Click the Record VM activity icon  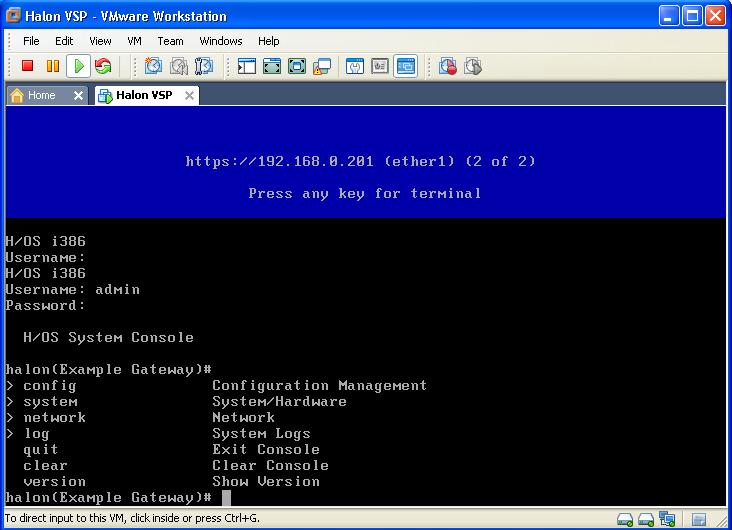(x=448, y=66)
